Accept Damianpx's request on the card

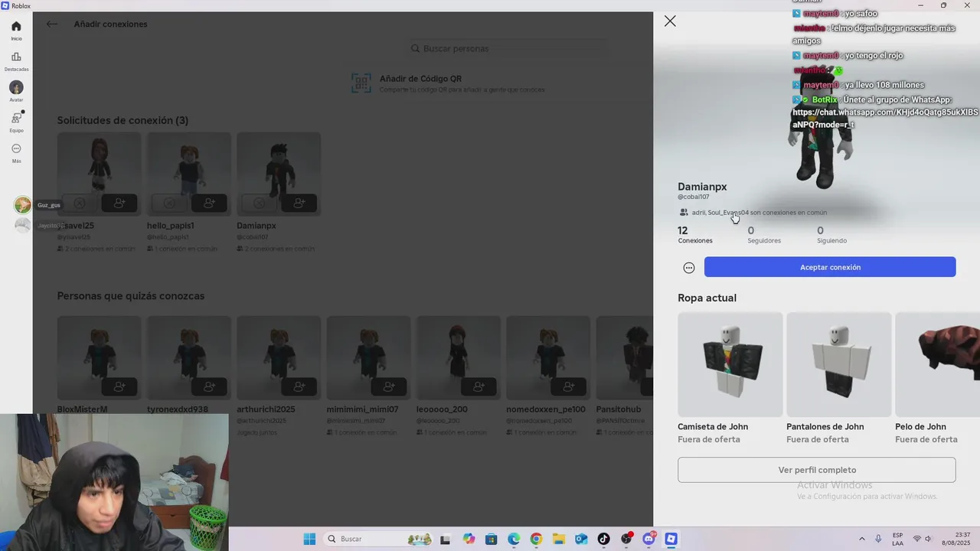(299, 203)
